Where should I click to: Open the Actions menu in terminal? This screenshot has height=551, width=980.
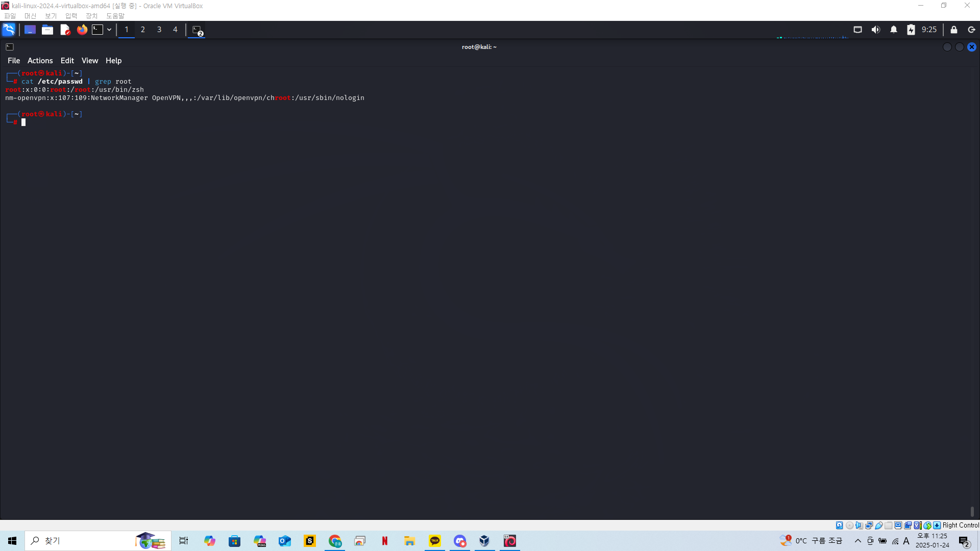40,60
